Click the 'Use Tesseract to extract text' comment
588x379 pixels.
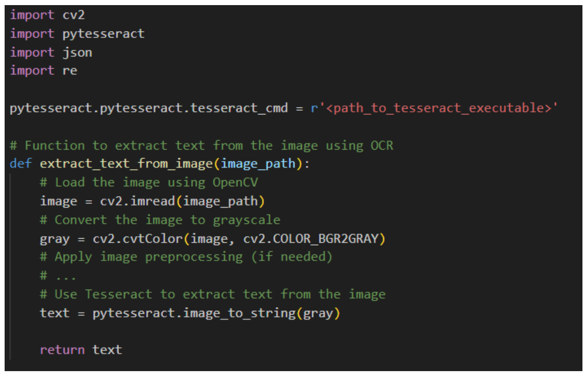point(213,294)
